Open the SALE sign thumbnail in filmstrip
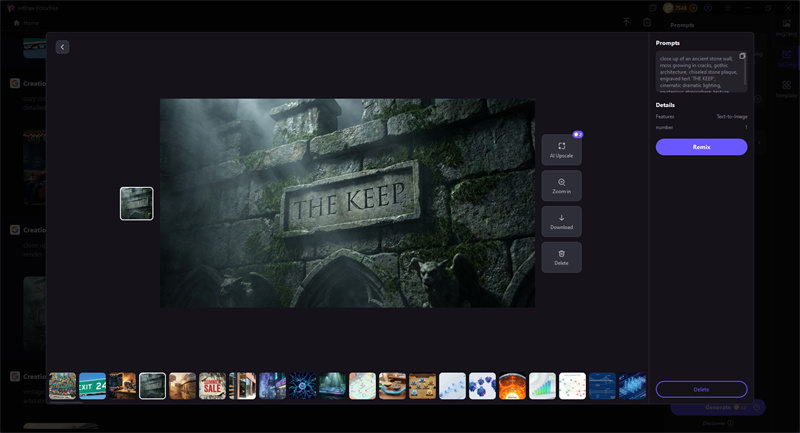Image resolution: width=800 pixels, height=433 pixels. pyautogui.click(x=212, y=386)
